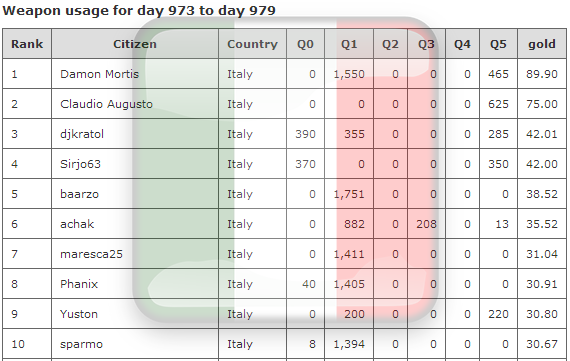Select the gold column header
This screenshot has width=570, height=361.
(x=542, y=44)
